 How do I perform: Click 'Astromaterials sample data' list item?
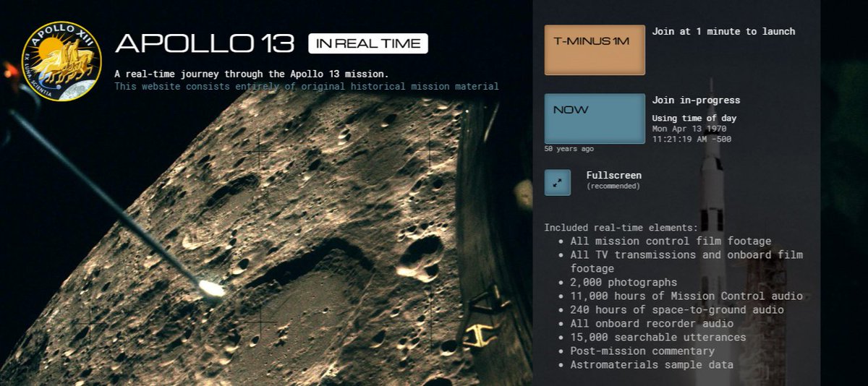click(x=652, y=365)
